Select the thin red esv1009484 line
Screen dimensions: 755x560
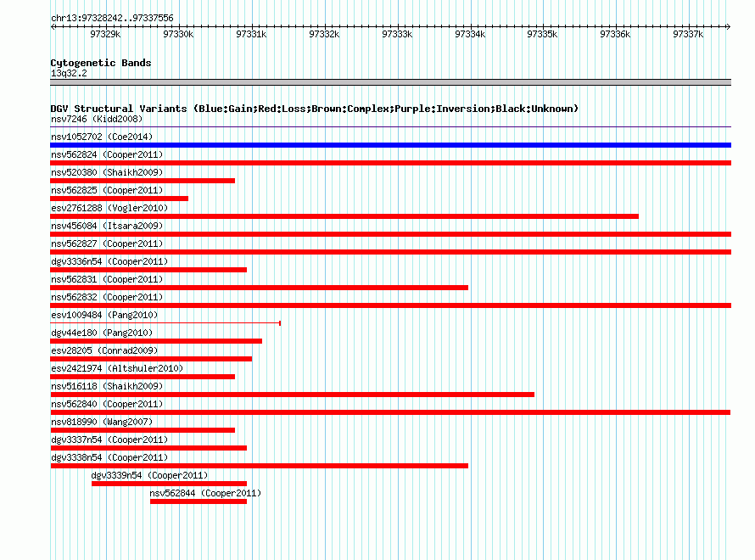(x=165, y=323)
